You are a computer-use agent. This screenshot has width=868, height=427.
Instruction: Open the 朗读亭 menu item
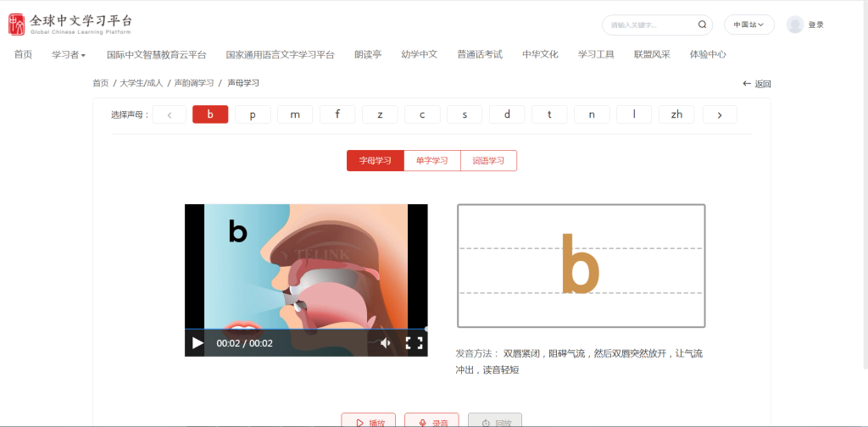368,54
